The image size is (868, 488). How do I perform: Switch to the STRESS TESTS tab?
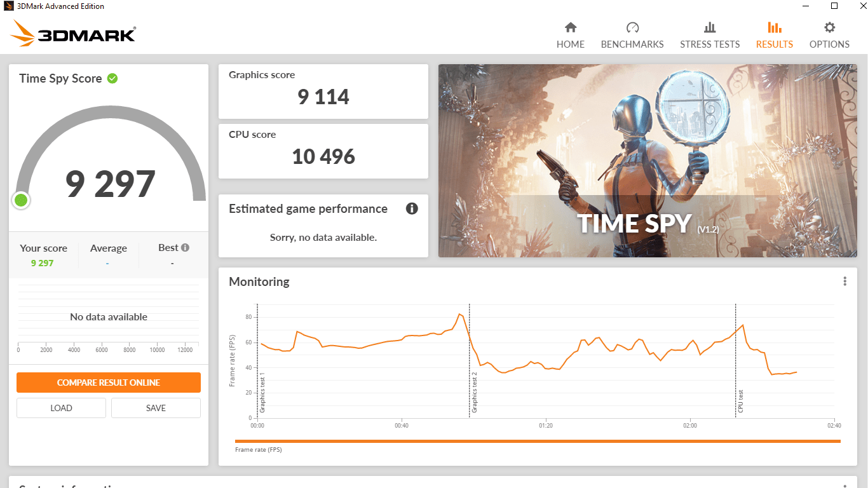pos(710,35)
